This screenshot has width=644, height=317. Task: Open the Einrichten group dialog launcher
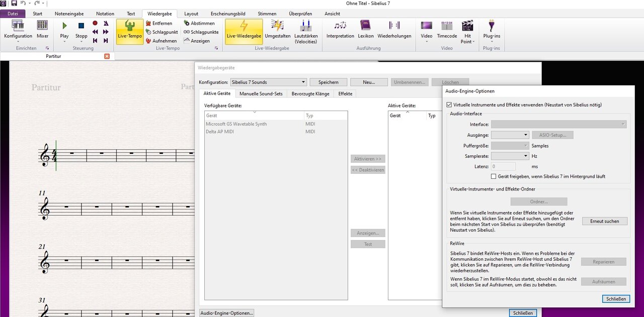[47, 48]
